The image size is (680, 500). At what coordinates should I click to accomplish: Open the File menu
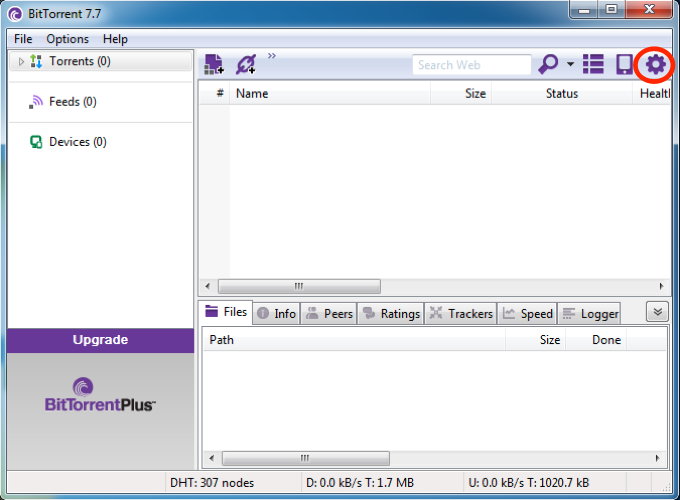(23, 39)
